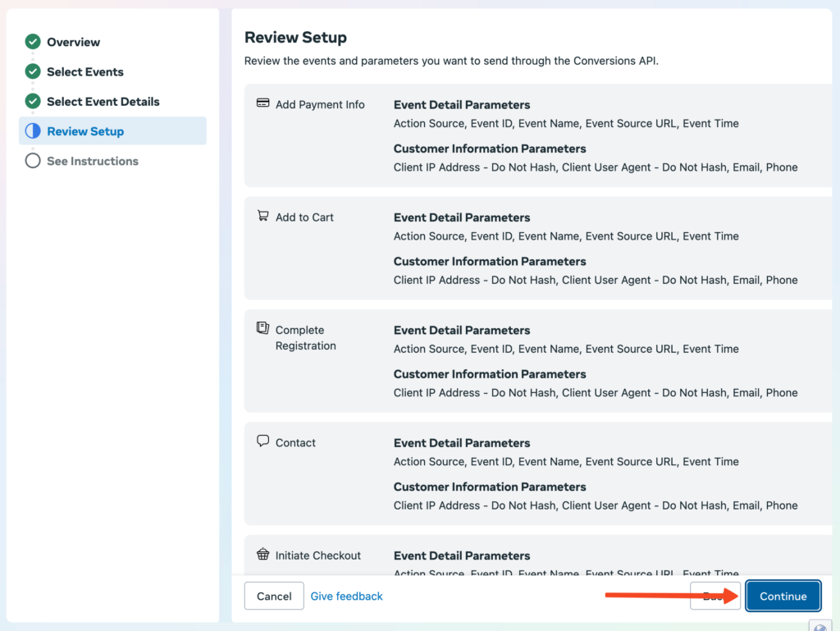Click the green checkmark beside Select Event Details
Image resolution: width=840 pixels, height=631 pixels.
click(x=33, y=101)
